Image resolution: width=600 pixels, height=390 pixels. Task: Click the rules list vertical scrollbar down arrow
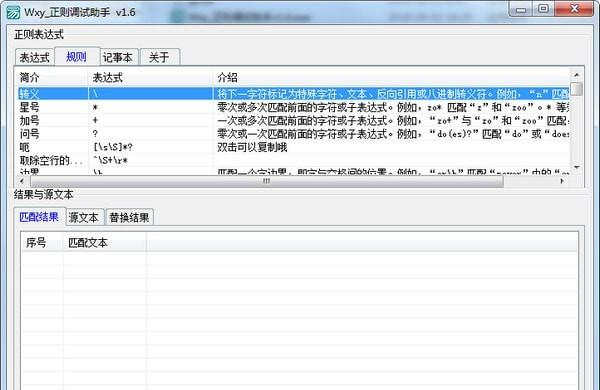tap(577, 167)
